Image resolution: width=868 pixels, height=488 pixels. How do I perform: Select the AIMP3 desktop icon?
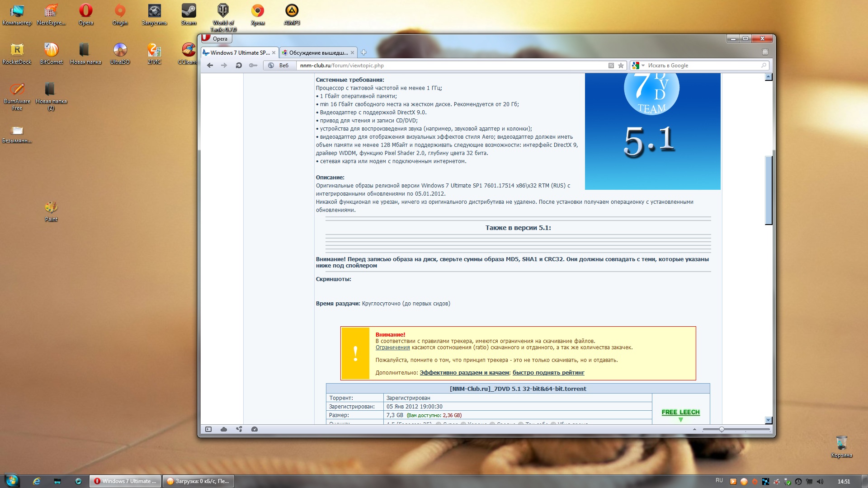[x=292, y=15]
